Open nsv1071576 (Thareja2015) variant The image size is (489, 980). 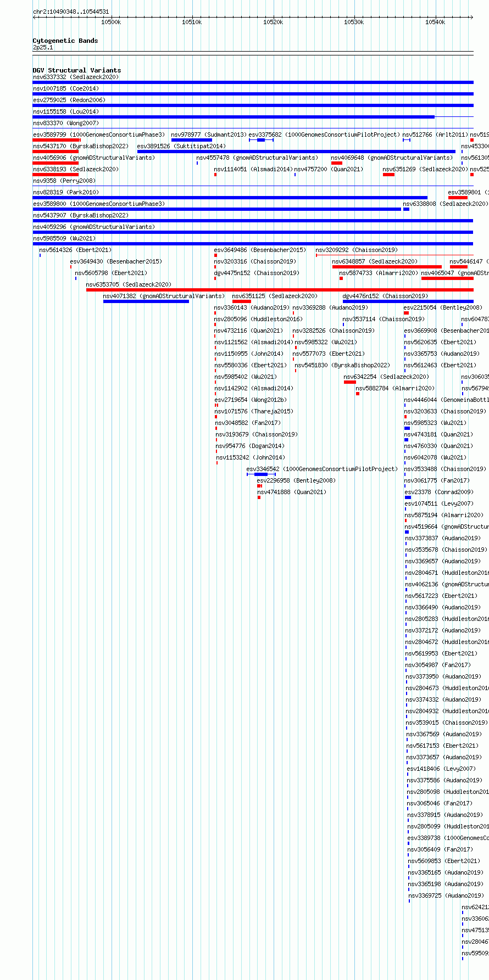[x=254, y=412]
